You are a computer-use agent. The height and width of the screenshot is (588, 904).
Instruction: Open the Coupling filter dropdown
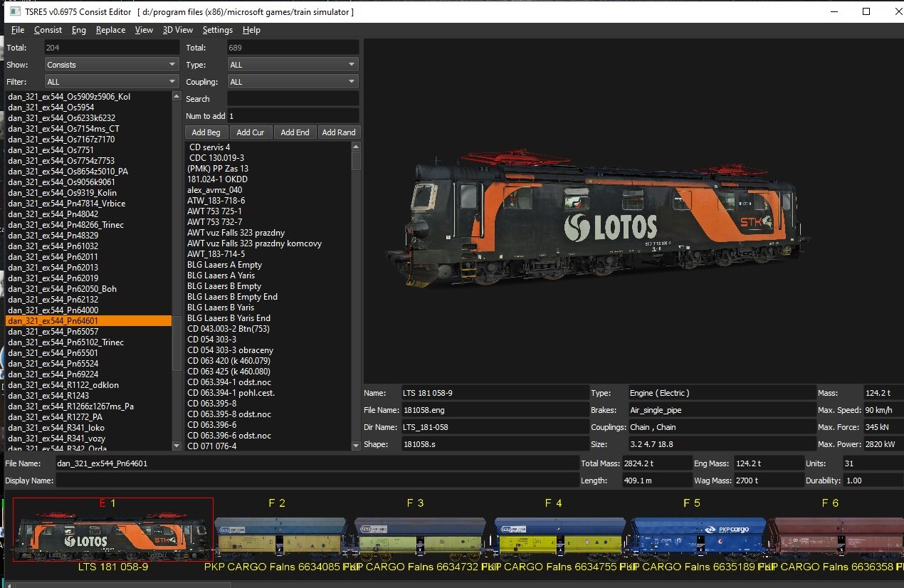[x=293, y=82]
